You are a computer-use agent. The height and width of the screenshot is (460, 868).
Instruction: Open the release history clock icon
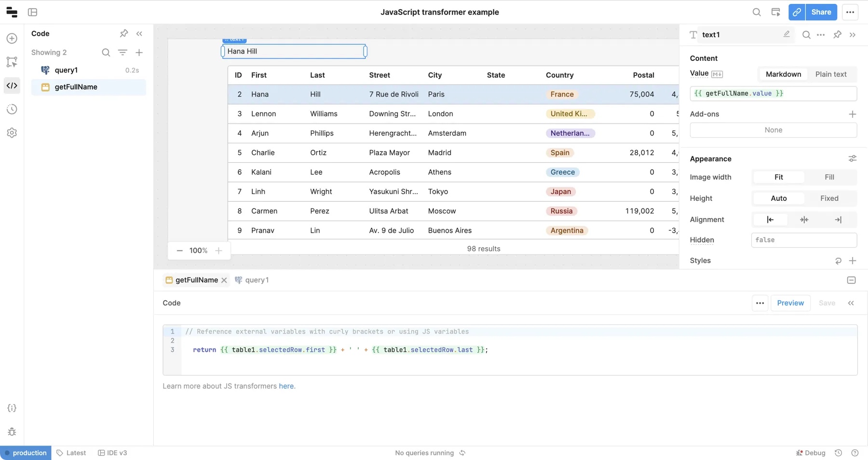[x=12, y=109]
